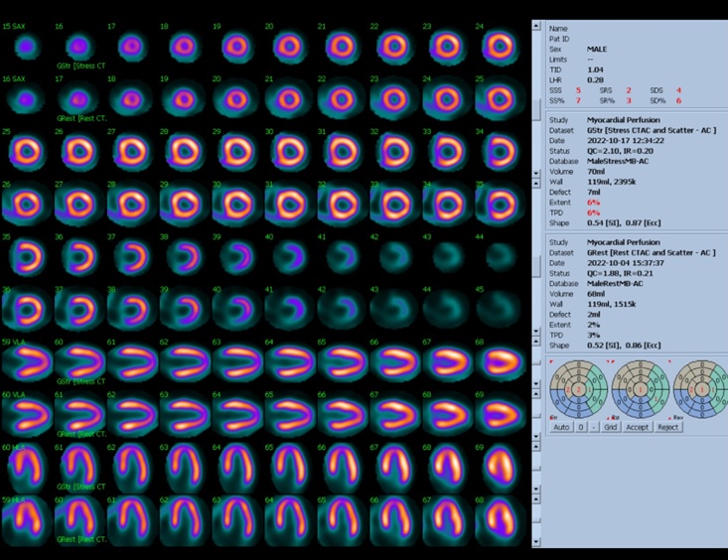Viewport: 728px width, 560px height.
Task: Select rest SAX slice 25 image
Action: coord(498,97)
